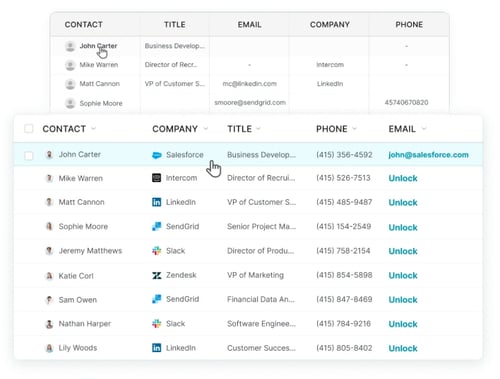The width and height of the screenshot is (500, 379).
Task: Click Matt Cannon's avatar in the lower table
Action: pos(49,202)
